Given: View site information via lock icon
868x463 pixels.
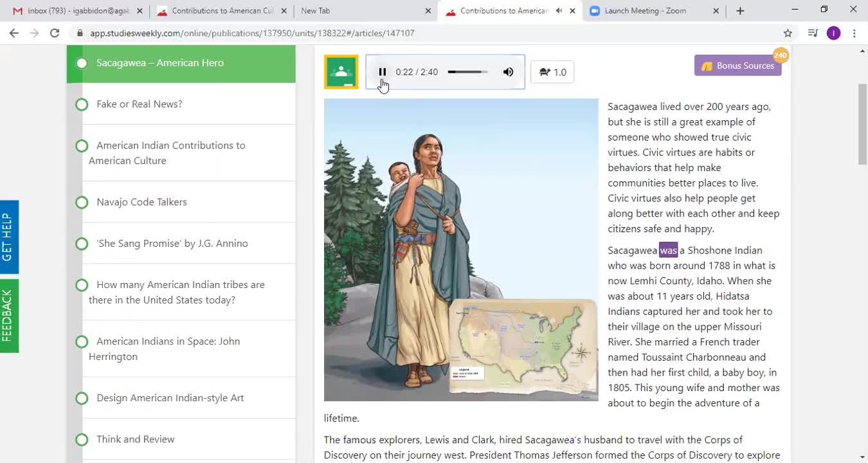Looking at the screenshot, I should [80, 33].
